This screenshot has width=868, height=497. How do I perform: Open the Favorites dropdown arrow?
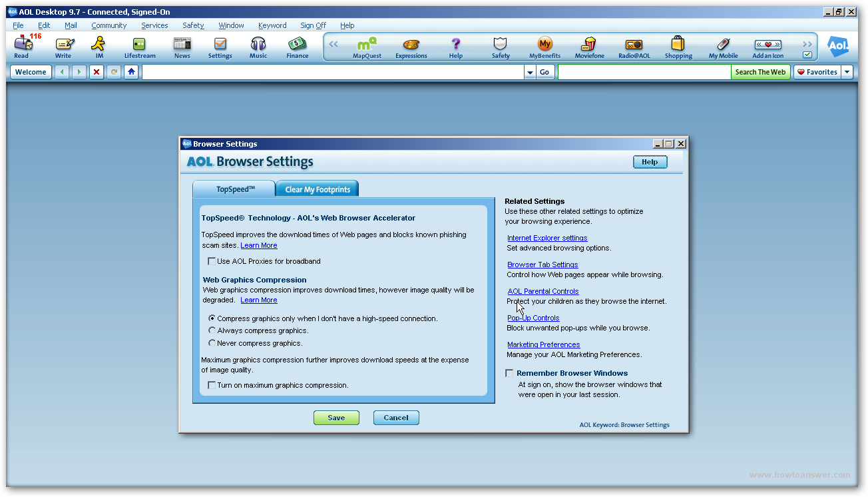click(x=846, y=71)
